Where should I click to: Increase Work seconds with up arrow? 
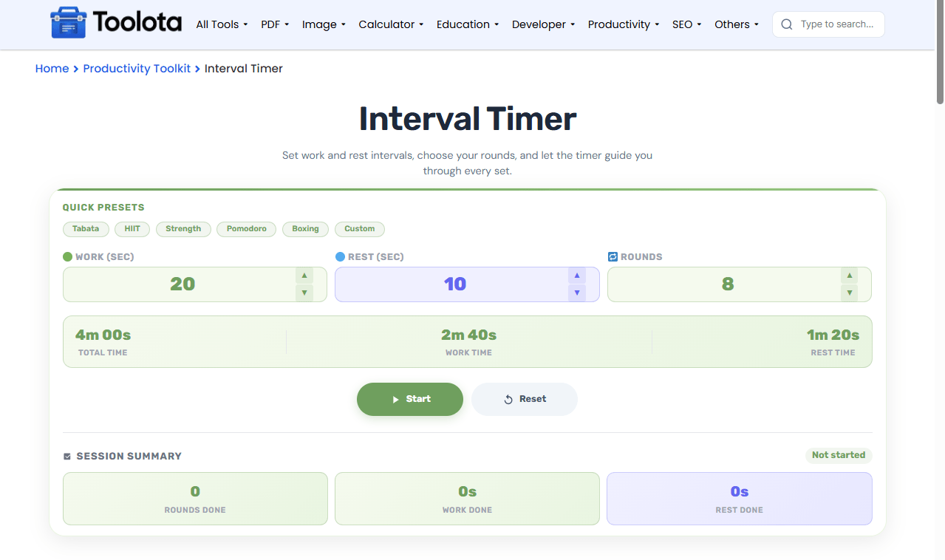click(x=304, y=276)
